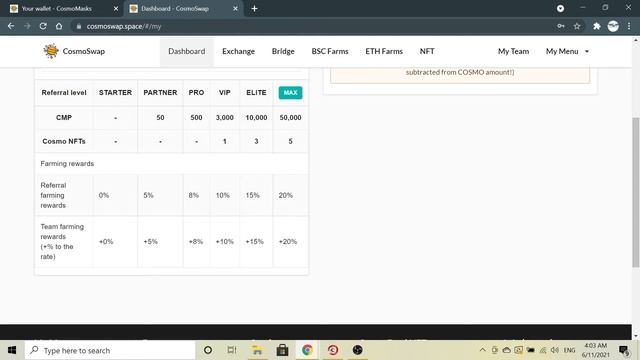Click the MAX level badge
The width and height of the screenshot is (640, 360).
(x=290, y=93)
